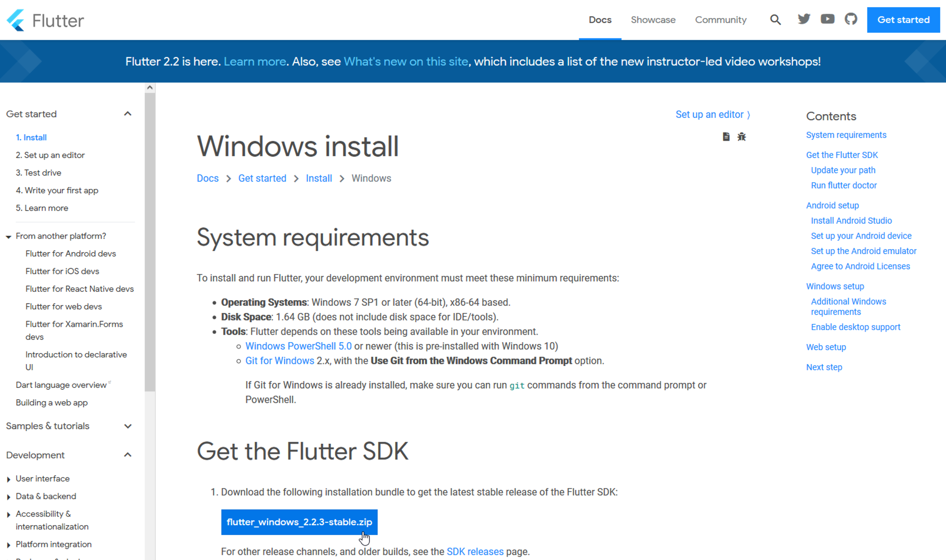Open the Showcase nav tab
The width and height of the screenshot is (946, 560).
click(x=653, y=20)
